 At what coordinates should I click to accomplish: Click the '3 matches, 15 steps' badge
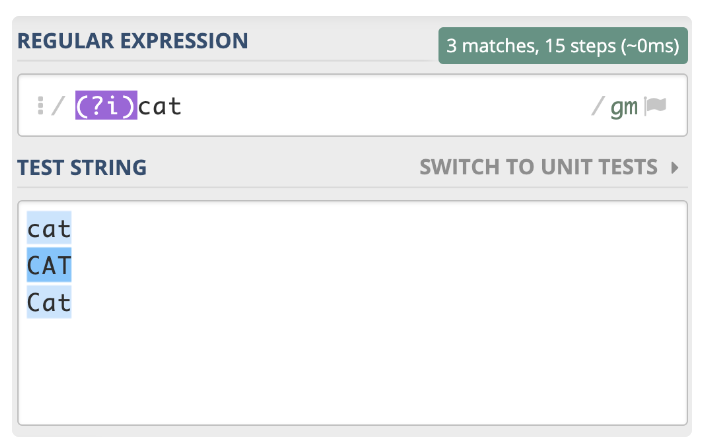[563, 45]
